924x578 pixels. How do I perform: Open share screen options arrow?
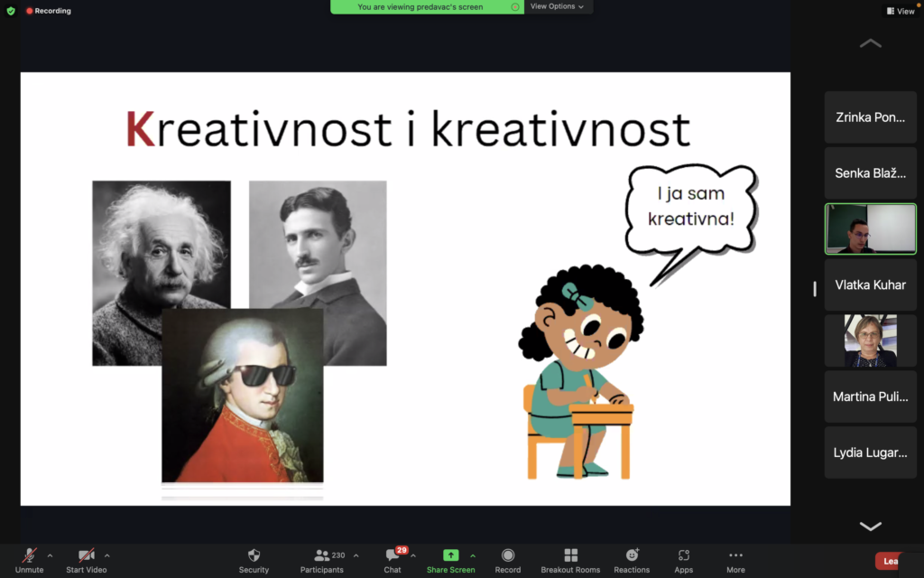[x=473, y=555]
